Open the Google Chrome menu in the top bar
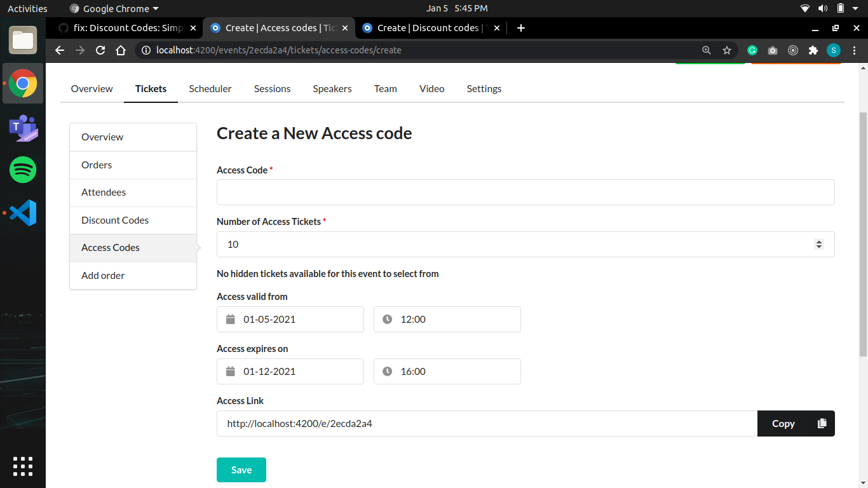This screenshot has width=868, height=488. pyautogui.click(x=113, y=8)
